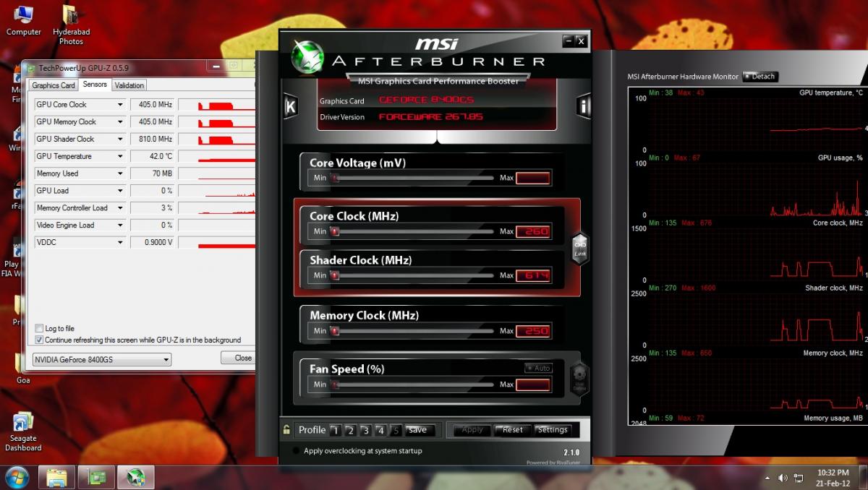Select Afterburner profile slot 5
The image size is (868, 490).
(396, 430)
